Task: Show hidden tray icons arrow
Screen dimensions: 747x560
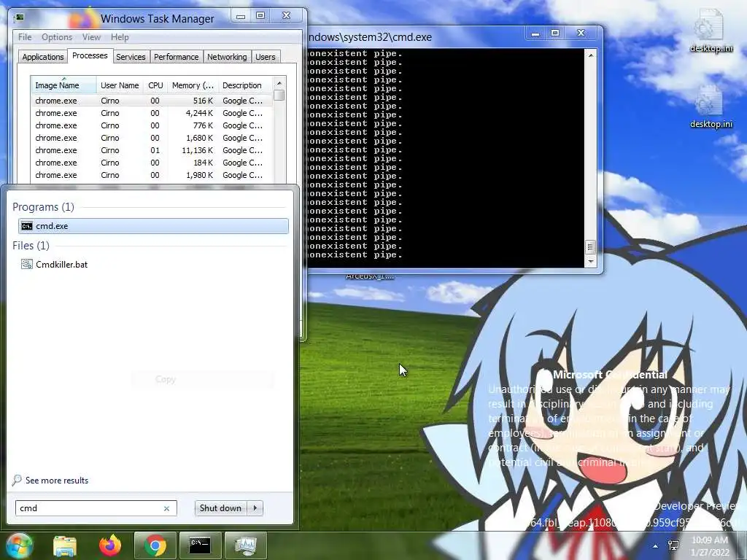Action: coord(656,546)
